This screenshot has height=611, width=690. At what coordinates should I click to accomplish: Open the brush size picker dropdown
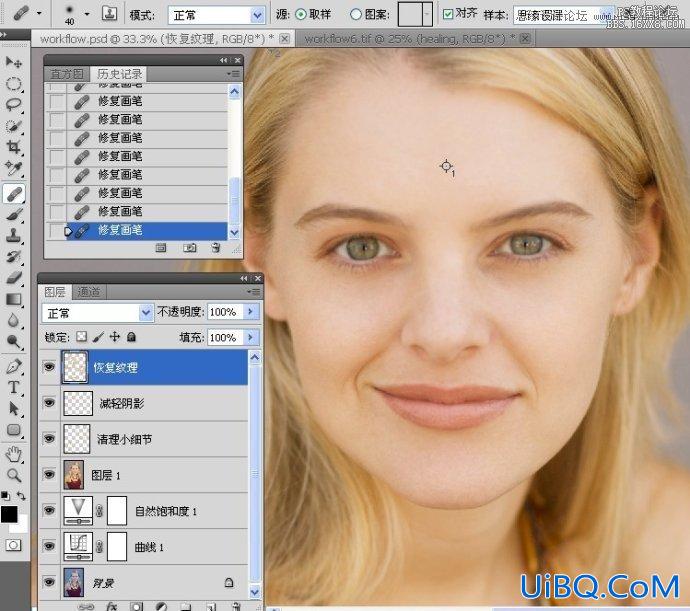point(87,14)
